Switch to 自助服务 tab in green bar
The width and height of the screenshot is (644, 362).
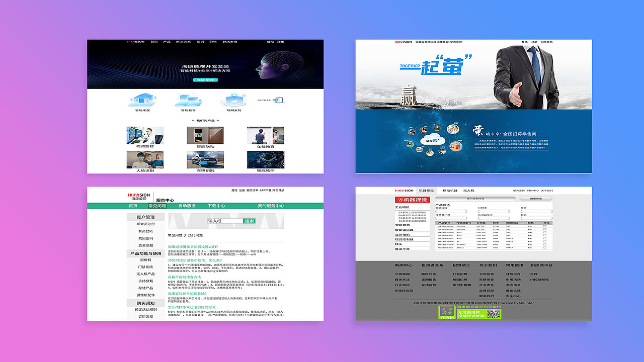[187, 206]
